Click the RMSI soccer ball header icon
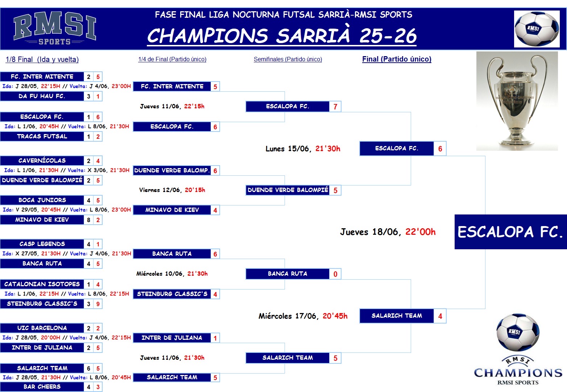This screenshot has height=392, width=567. tap(537, 29)
